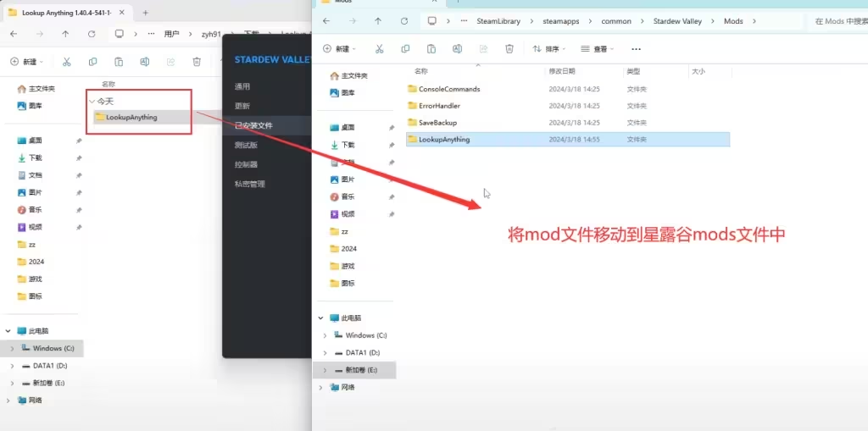
Task: Click Paste icon in Lookup Anything window
Action: [119, 62]
